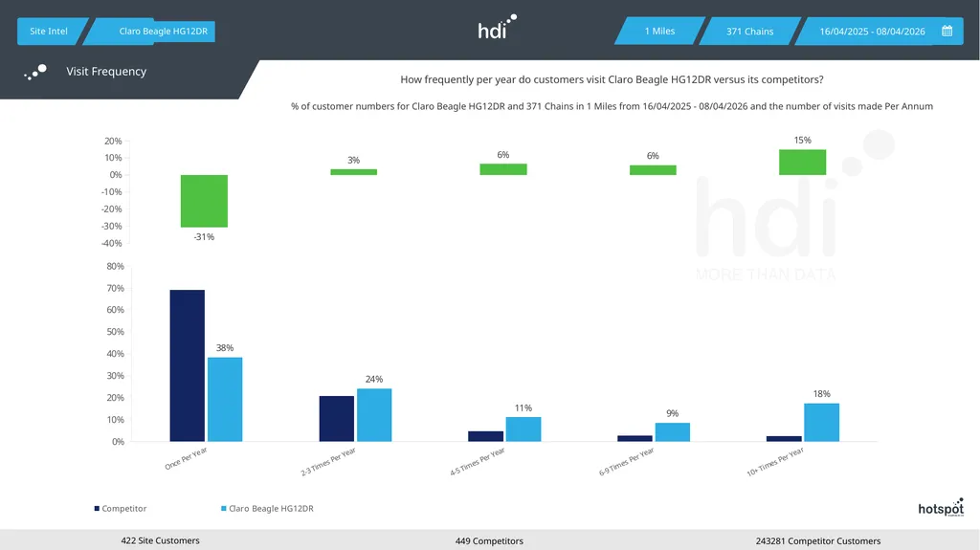Click the '10+ Times Per Year' axis label
Image resolution: width=980 pixels, height=550 pixels.
pyautogui.click(x=775, y=462)
